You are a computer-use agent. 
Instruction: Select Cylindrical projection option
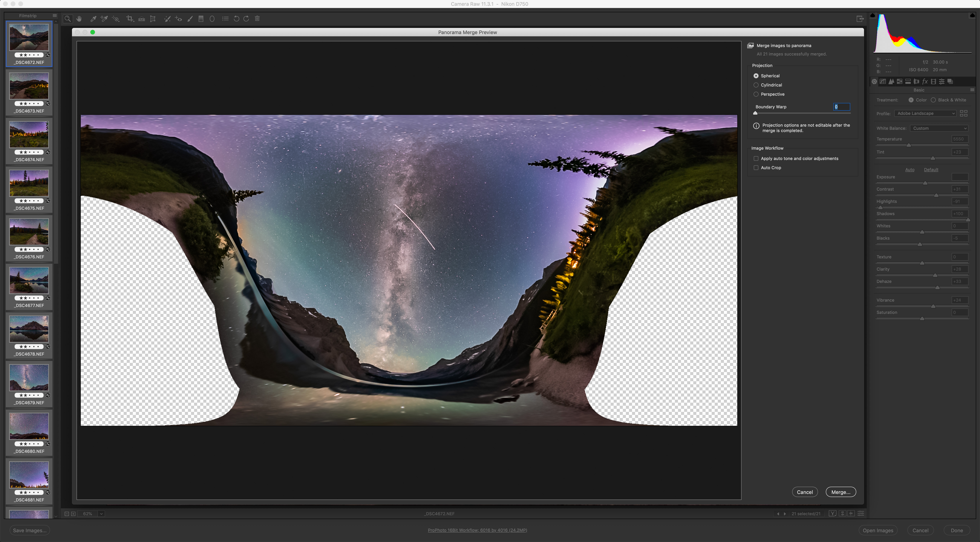[x=756, y=85]
